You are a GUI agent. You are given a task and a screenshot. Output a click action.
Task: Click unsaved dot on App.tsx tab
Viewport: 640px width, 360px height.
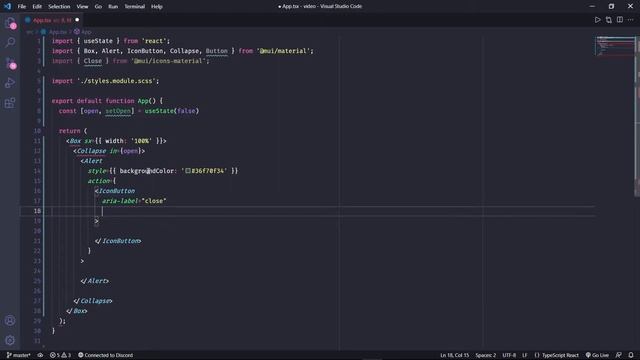click(x=77, y=20)
